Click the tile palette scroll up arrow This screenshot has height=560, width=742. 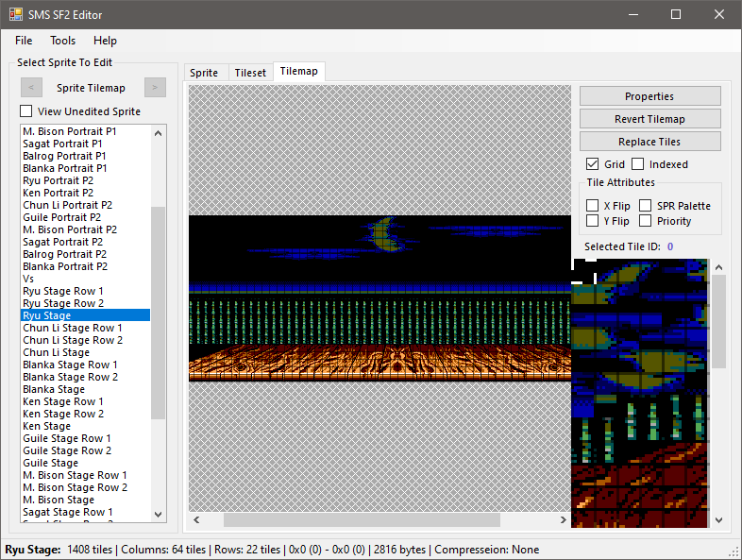718,267
